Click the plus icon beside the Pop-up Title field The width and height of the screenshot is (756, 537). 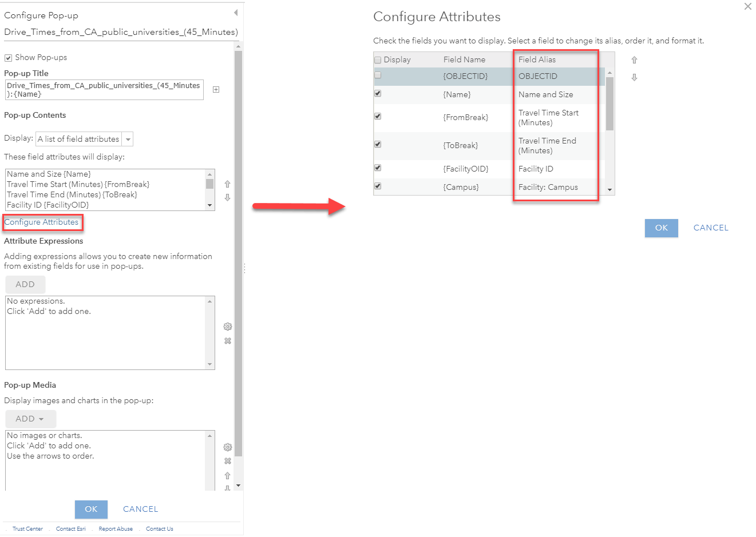[215, 89]
